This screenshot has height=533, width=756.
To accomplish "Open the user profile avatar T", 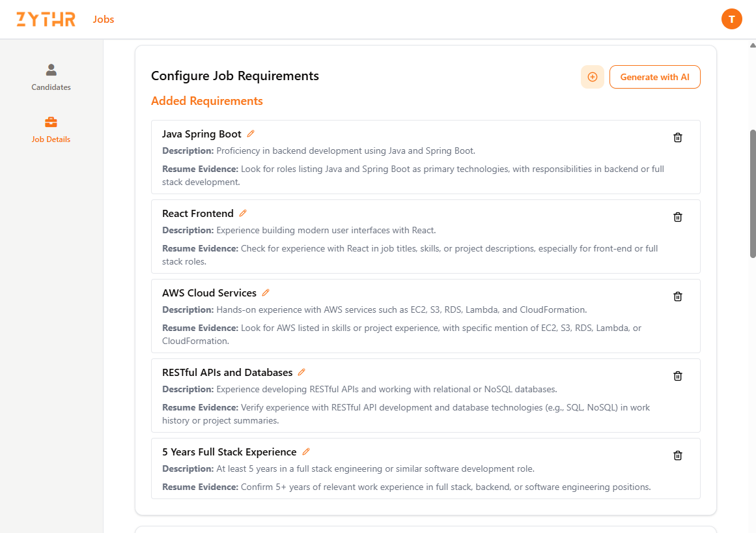I will 732,19.
